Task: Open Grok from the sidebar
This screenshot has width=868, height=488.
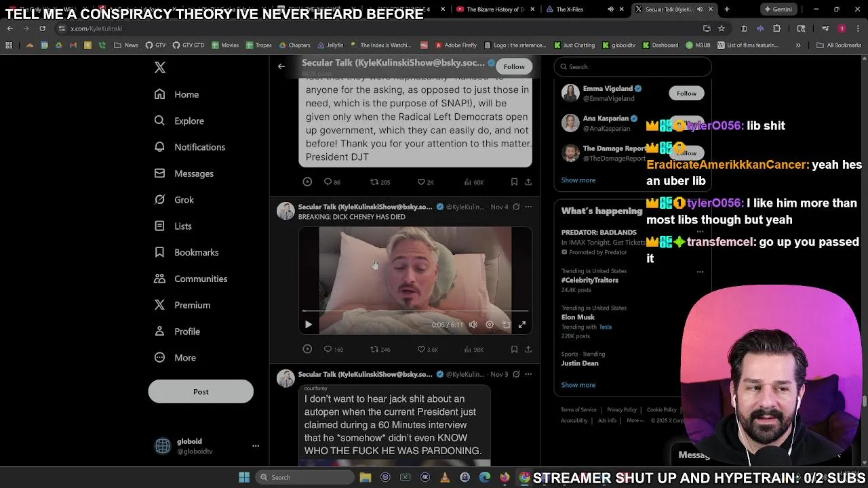Action: pos(174,200)
